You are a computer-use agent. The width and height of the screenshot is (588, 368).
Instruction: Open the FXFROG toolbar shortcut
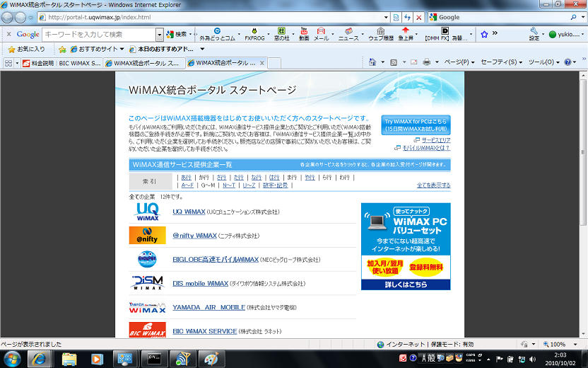[254, 34]
